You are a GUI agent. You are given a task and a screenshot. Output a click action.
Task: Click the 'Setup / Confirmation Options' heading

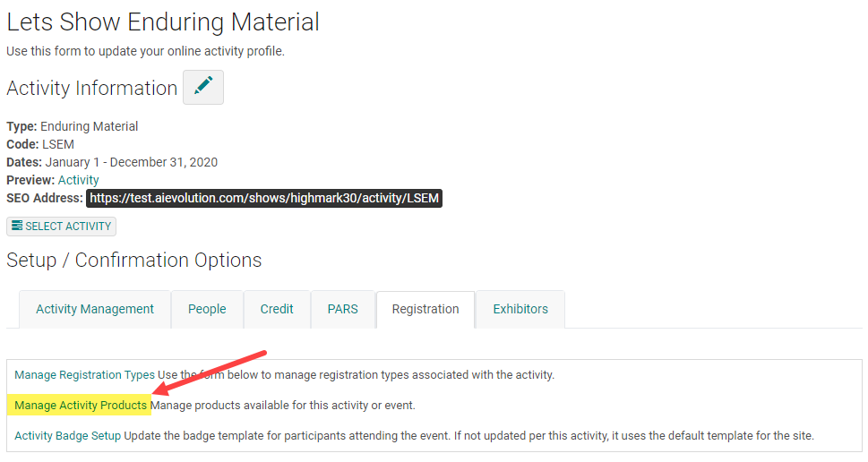point(134,261)
